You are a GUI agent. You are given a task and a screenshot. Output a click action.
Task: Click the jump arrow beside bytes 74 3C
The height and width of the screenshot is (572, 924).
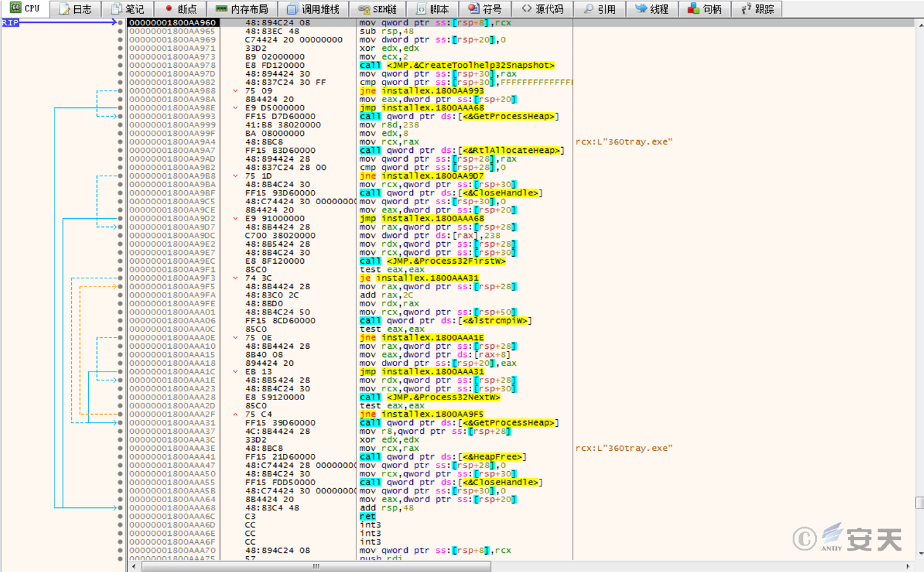[235, 278]
